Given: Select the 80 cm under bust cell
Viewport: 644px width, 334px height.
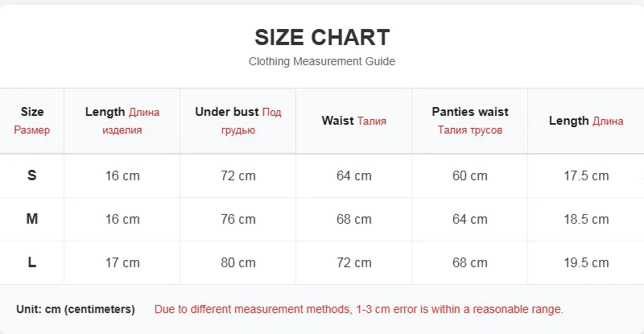Looking at the screenshot, I should 238,263.
